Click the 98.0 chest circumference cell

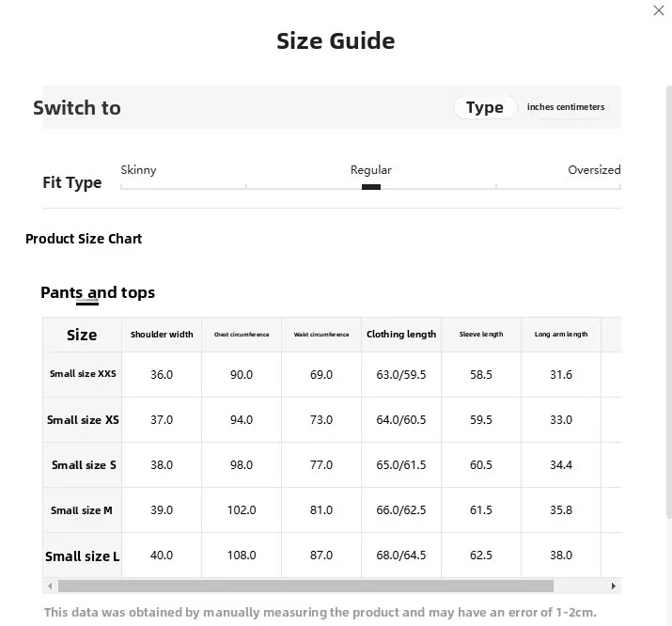click(242, 465)
